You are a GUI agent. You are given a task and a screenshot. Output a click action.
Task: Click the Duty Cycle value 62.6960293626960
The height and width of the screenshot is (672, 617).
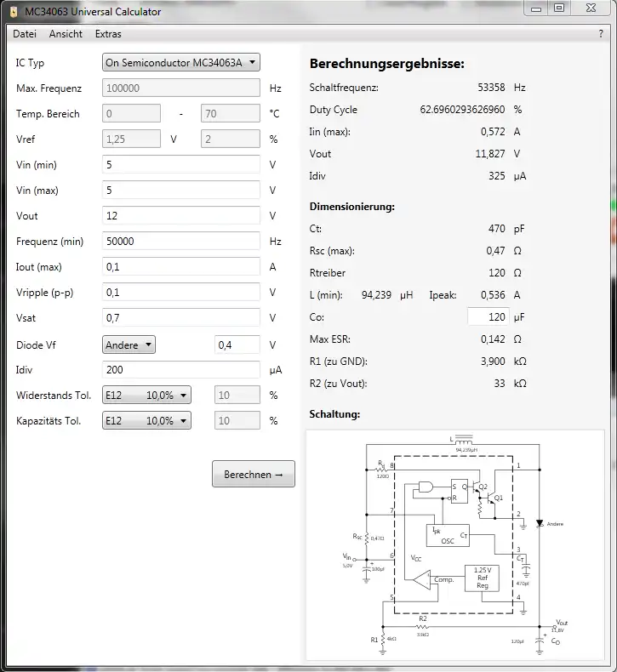[462, 110]
